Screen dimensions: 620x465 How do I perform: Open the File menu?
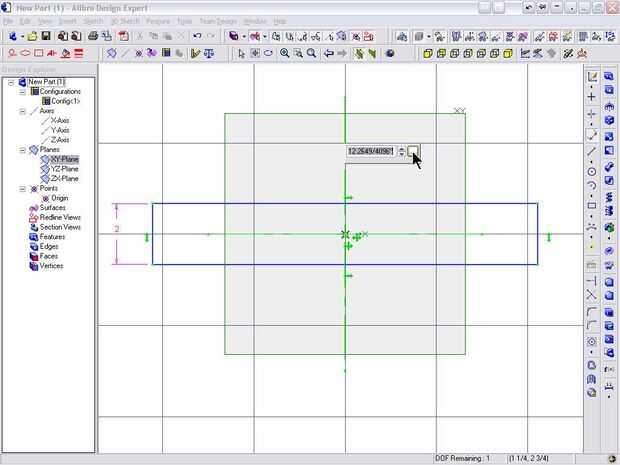(8, 21)
